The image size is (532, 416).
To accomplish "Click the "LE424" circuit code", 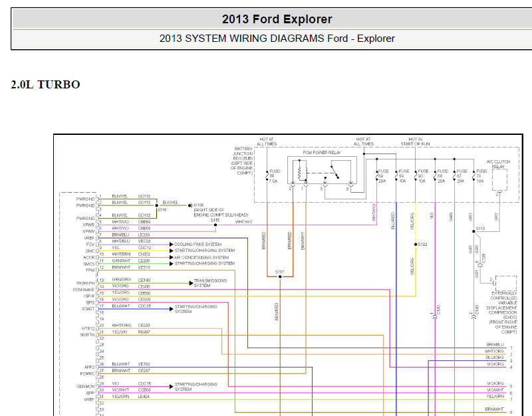I will coord(144,396).
